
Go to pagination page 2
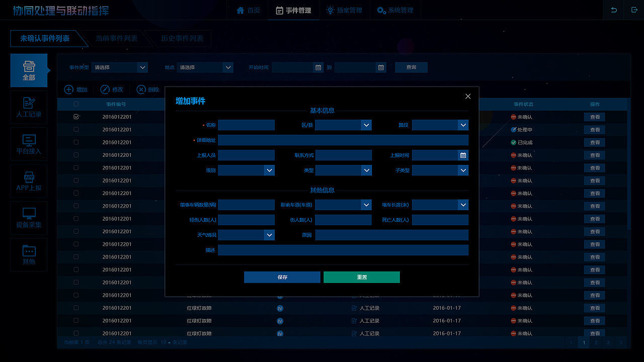point(596,342)
